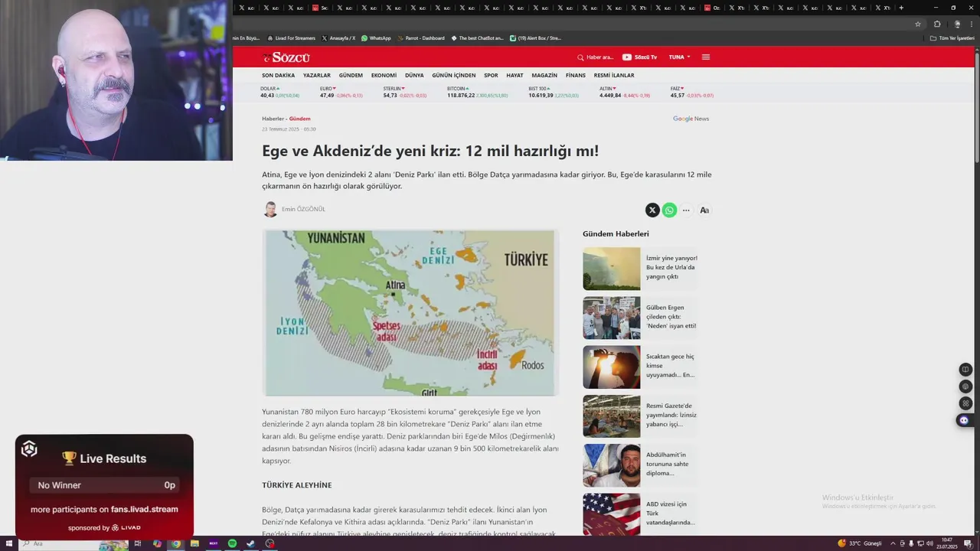Open YAZARLAR menu item
Screen dimensions: 980x551
[317, 75]
